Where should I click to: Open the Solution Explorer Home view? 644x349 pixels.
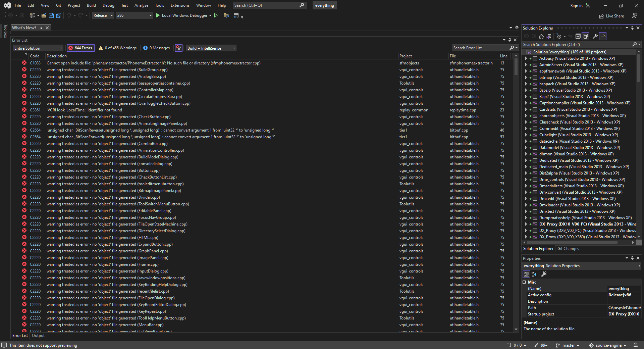(541, 36)
